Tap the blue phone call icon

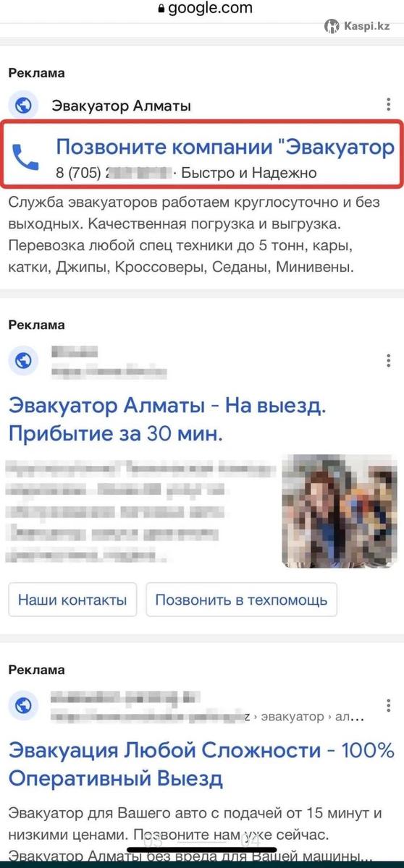[x=26, y=156]
